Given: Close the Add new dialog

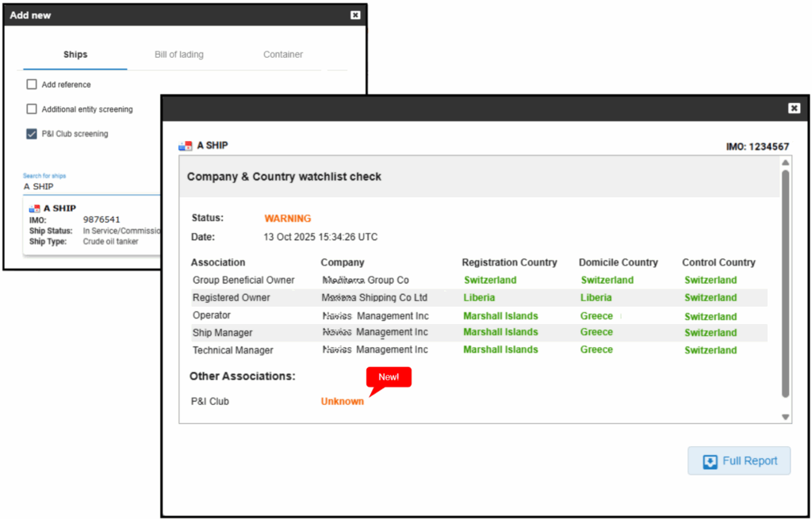Looking at the screenshot, I should click(354, 15).
